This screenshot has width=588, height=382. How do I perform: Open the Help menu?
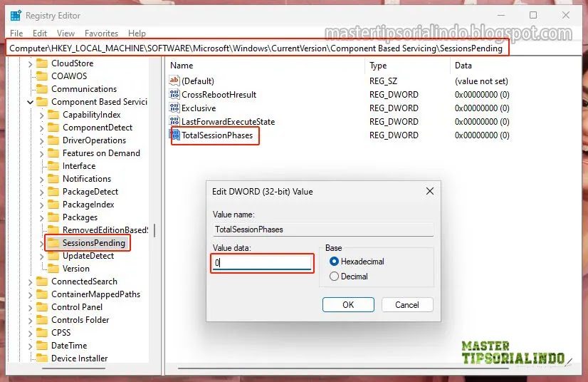tap(137, 33)
